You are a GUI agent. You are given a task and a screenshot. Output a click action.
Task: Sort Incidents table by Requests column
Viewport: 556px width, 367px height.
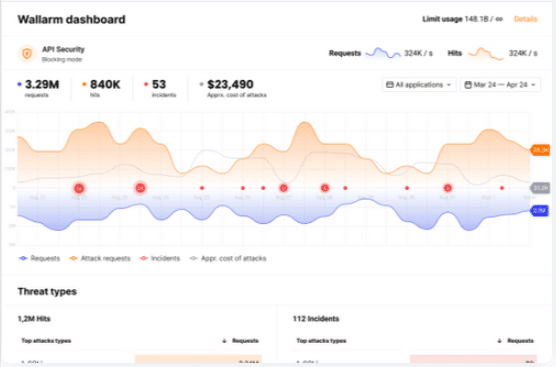pyautogui.click(x=520, y=341)
